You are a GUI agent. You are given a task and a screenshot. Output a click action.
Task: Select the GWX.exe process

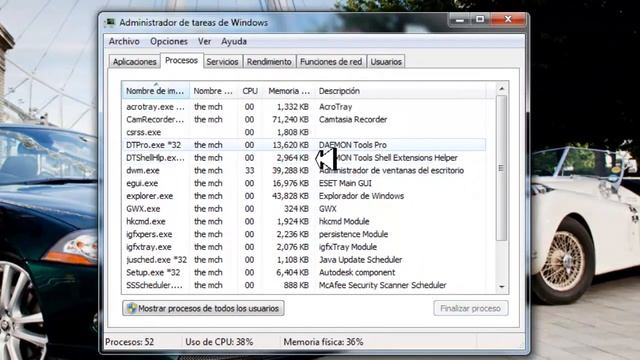click(x=304, y=209)
